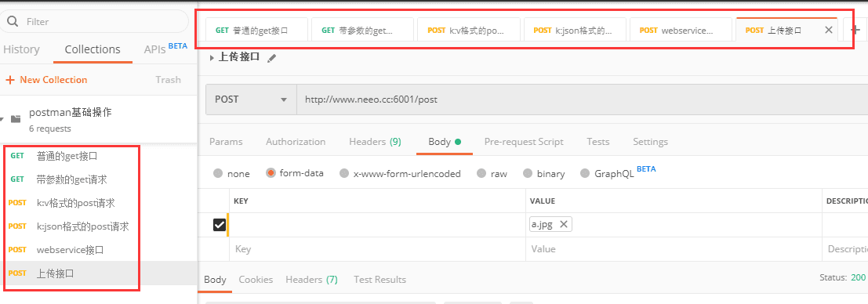Switch to the k:json格式的 request tab
This screenshot has height=304, width=868.
(576, 30)
